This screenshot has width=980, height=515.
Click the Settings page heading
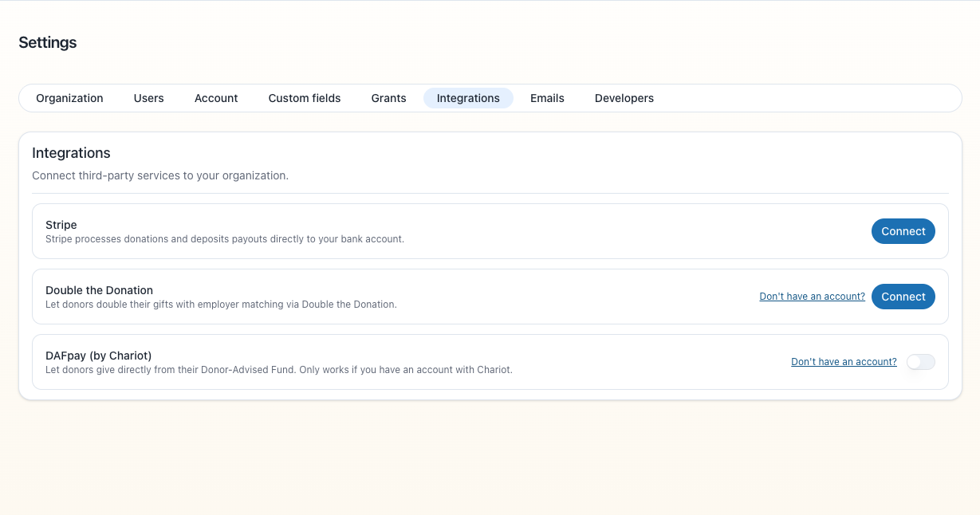coord(48,43)
